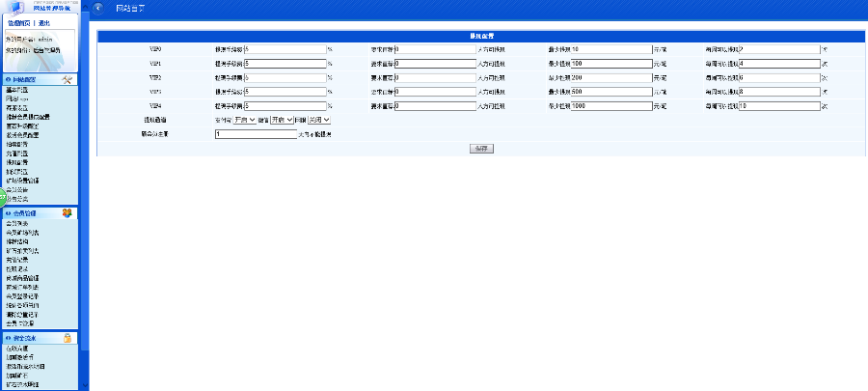The height and width of the screenshot is (391, 868).
Task: Click the VIP4 row label
Action: pyautogui.click(x=155, y=106)
